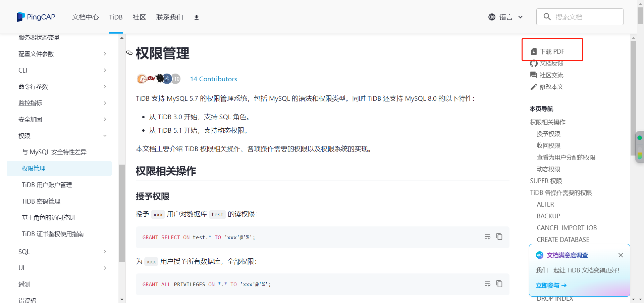Collapse the 权限 sidebar section

click(105, 136)
